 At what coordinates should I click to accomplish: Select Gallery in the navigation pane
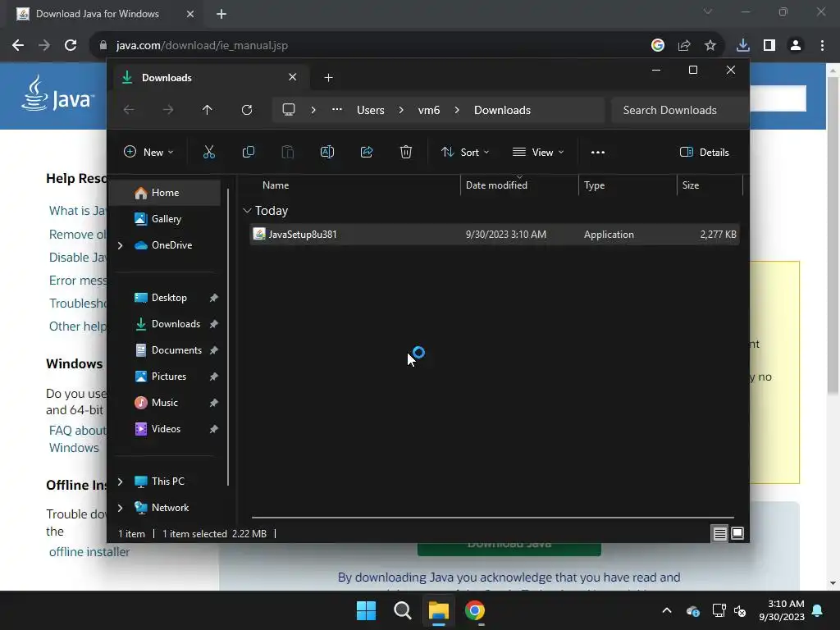[x=165, y=218]
